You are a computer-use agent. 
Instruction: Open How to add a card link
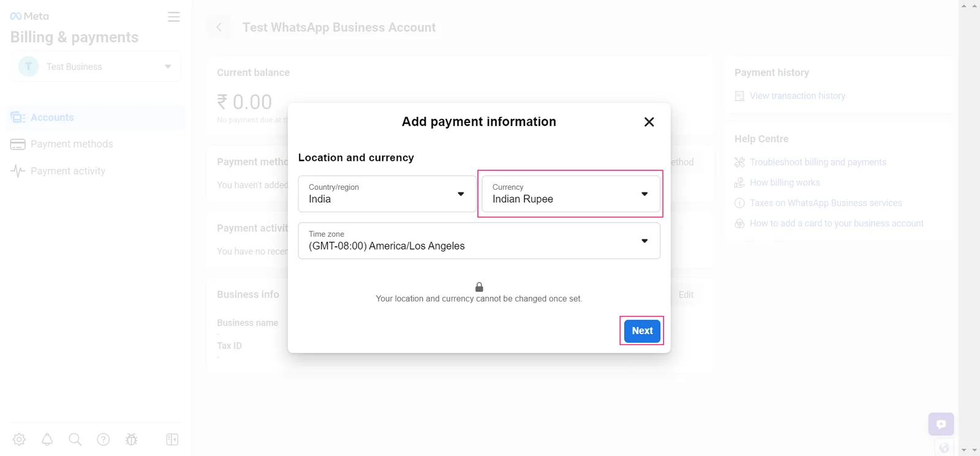coord(837,223)
